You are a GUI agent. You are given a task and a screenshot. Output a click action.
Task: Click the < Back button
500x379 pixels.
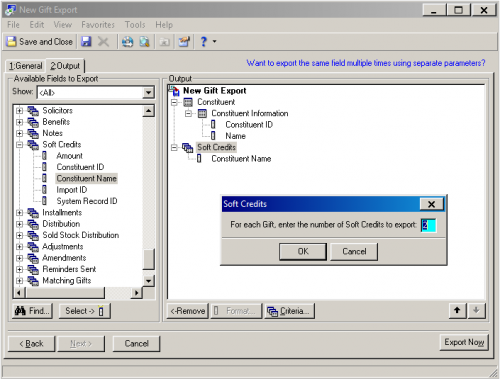click(31, 343)
